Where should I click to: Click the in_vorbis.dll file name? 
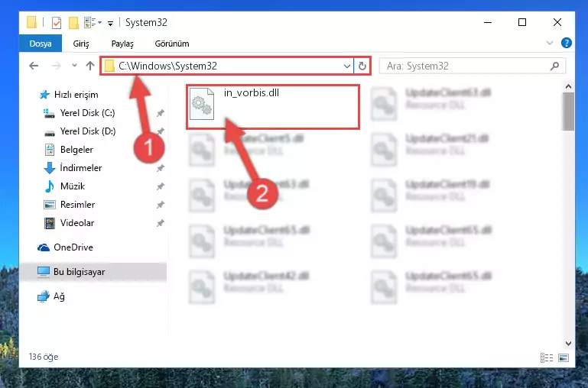pos(252,93)
